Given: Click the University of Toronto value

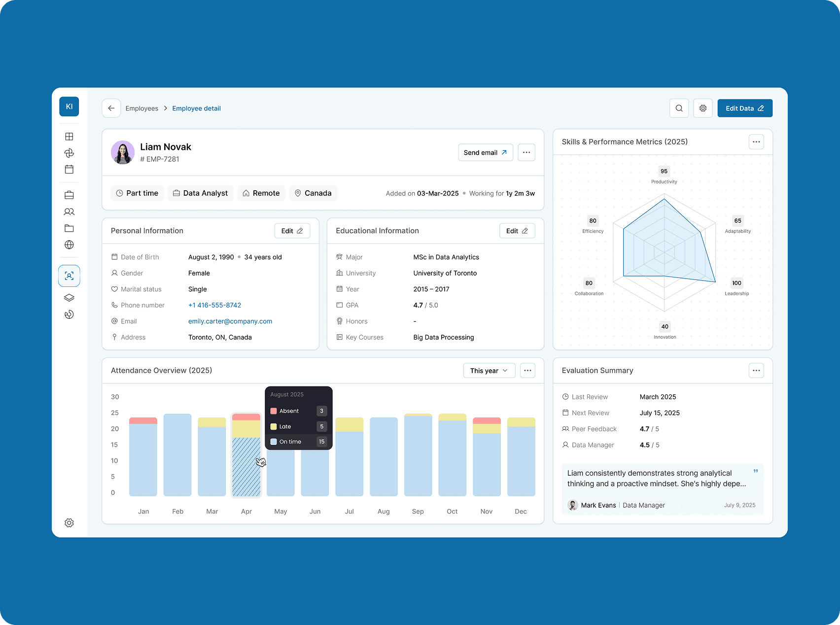Looking at the screenshot, I should click(x=445, y=273).
